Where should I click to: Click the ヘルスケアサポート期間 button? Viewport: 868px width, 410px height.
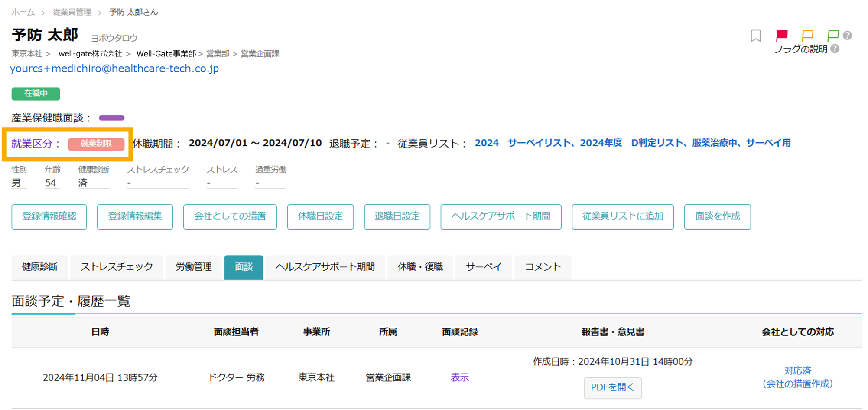click(x=501, y=216)
